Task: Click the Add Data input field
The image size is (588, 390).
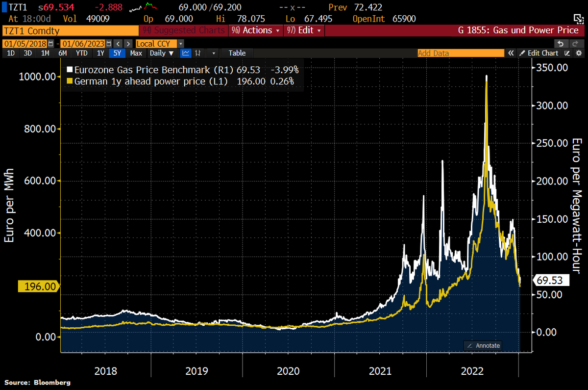Action: tap(461, 53)
